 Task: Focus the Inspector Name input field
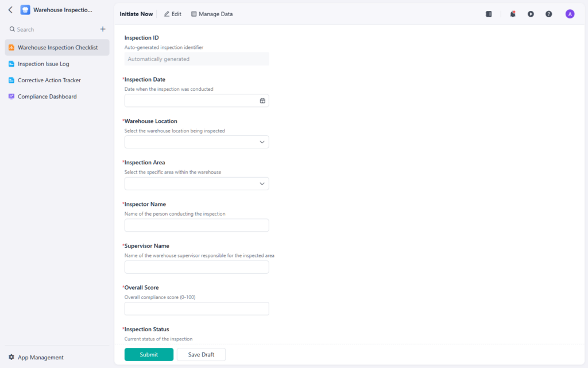pos(196,225)
